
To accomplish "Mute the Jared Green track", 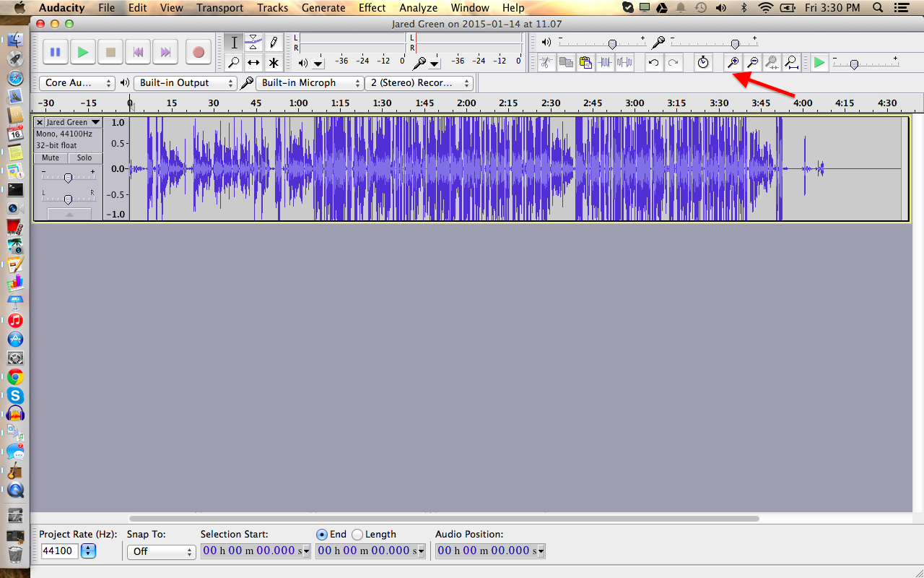I will coord(51,158).
